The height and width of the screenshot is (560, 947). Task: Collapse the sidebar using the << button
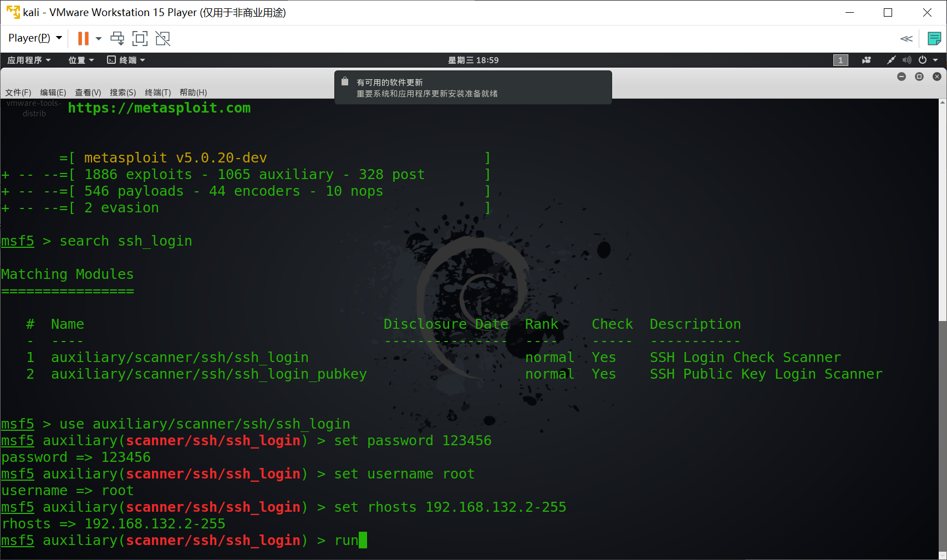[x=907, y=38]
